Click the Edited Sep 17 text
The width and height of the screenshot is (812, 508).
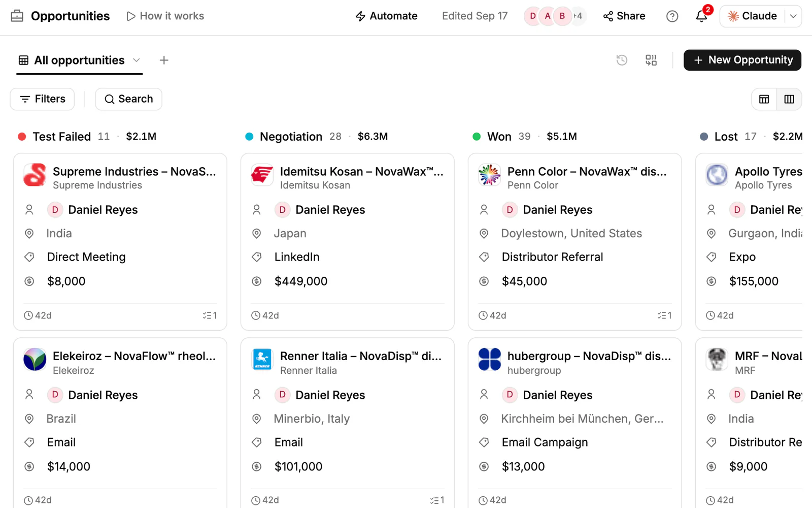pos(475,16)
